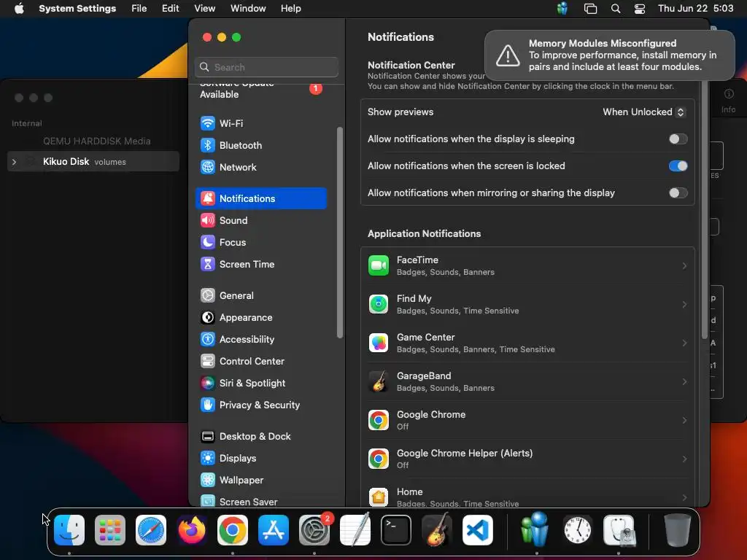Select Notifications in the sidebar
747x560 pixels.
click(260, 198)
